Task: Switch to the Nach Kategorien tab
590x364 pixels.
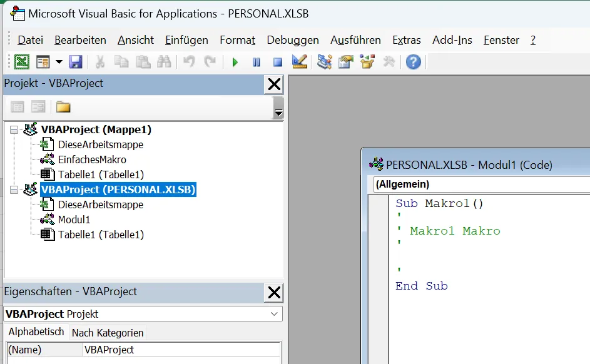Action: [x=108, y=333]
